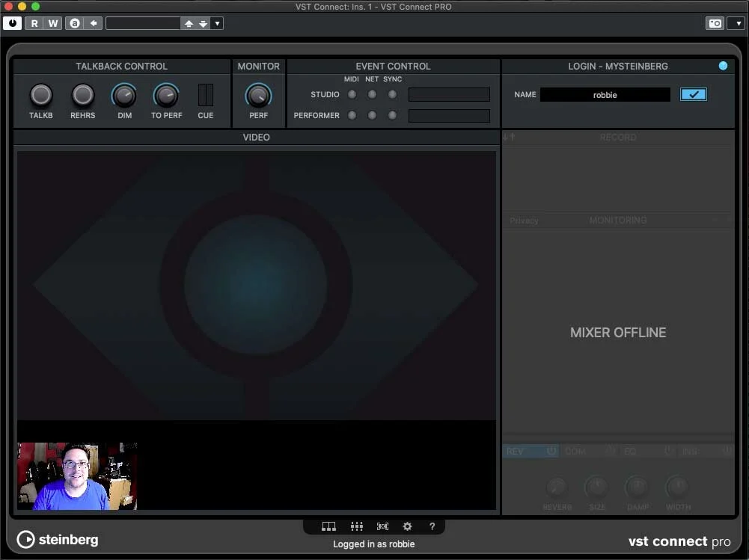Click the preset name field
Screen dimensions: 749x560
click(143, 23)
